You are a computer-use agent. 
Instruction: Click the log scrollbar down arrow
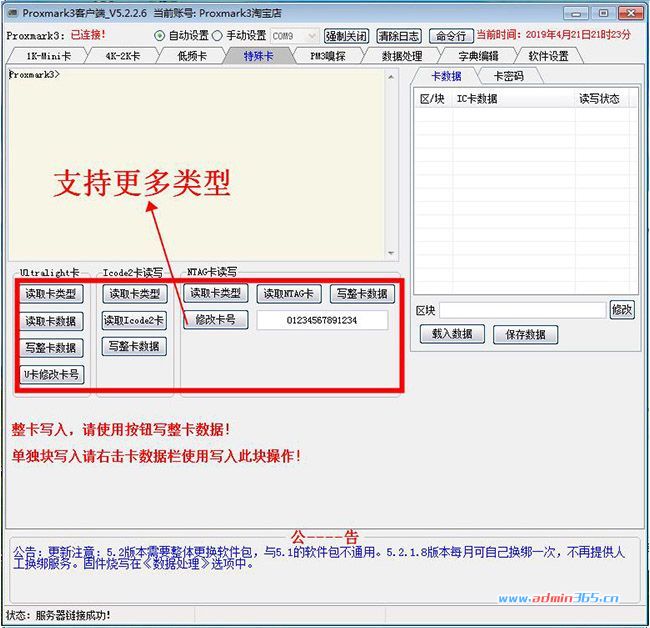[x=391, y=253]
